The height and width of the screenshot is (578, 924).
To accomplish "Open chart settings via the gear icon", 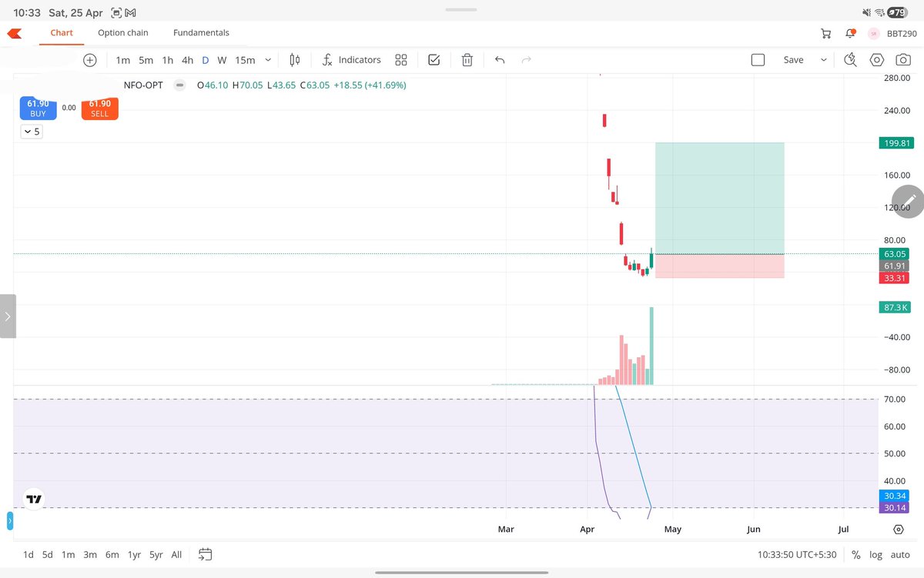I will 876,59.
